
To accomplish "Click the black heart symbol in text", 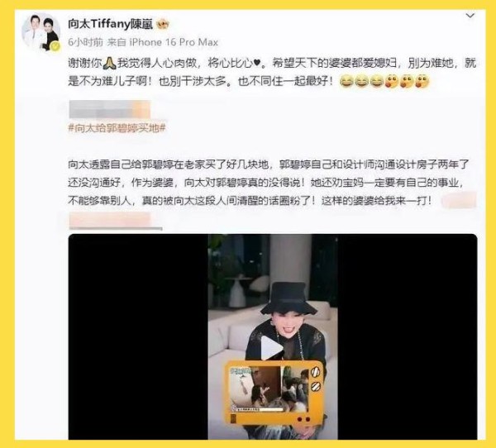I will [x=257, y=64].
